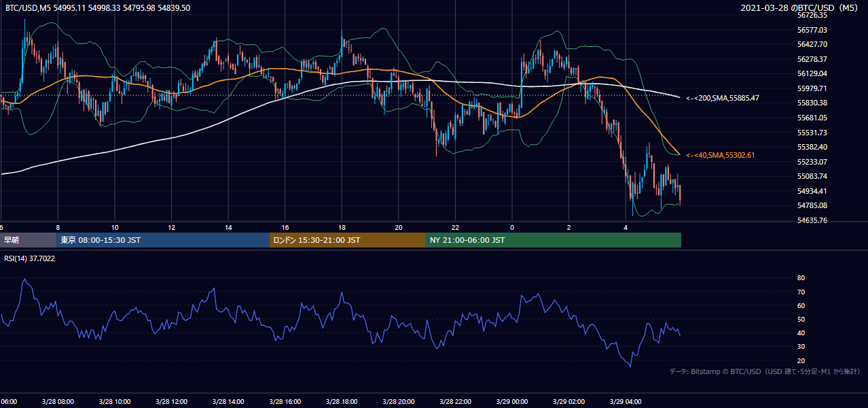Click price axis value 55083.74
The image size is (868, 408).
click(x=812, y=176)
